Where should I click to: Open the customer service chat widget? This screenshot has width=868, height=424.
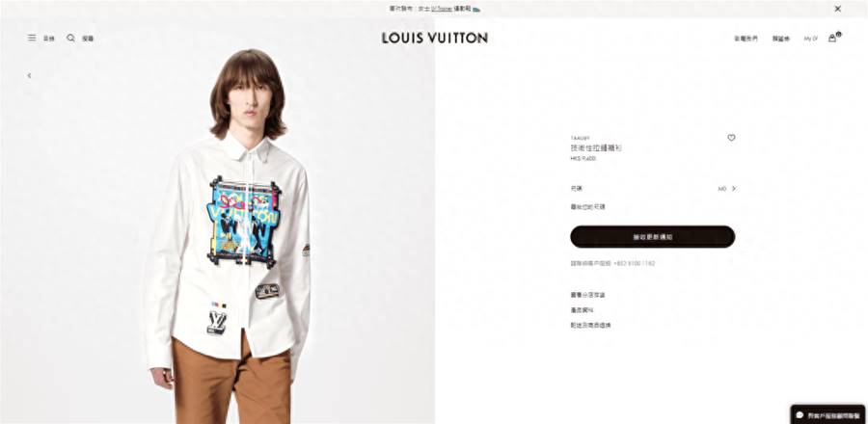pos(827,414)
